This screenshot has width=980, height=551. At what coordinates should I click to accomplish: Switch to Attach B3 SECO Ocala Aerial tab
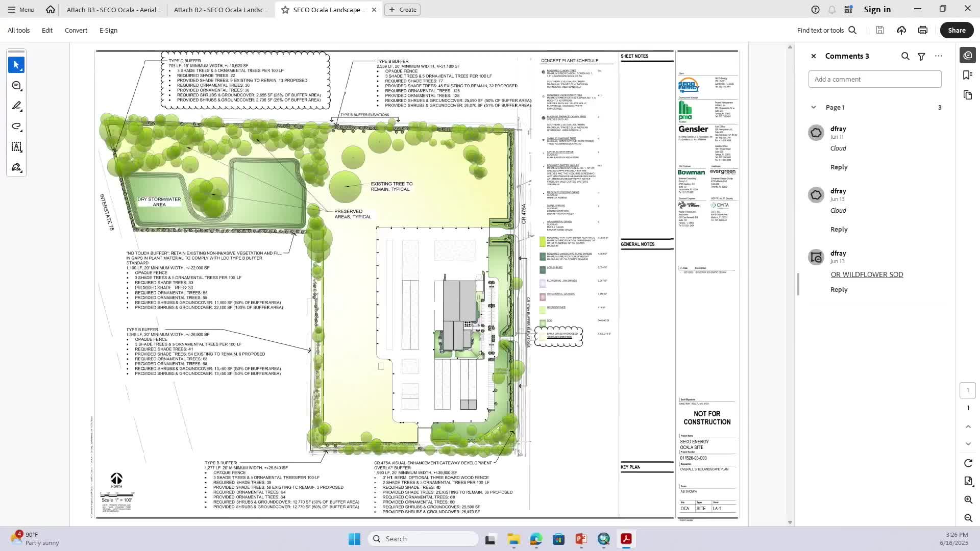point(113,10)
